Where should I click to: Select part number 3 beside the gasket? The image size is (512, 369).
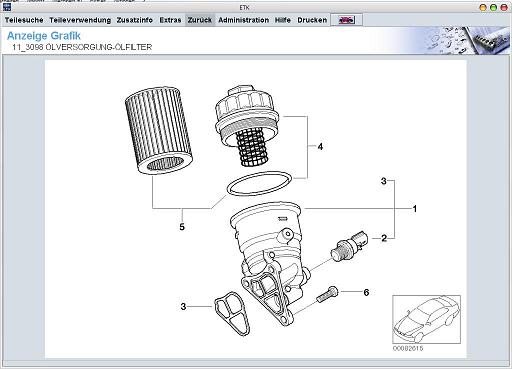coord(183,306)
